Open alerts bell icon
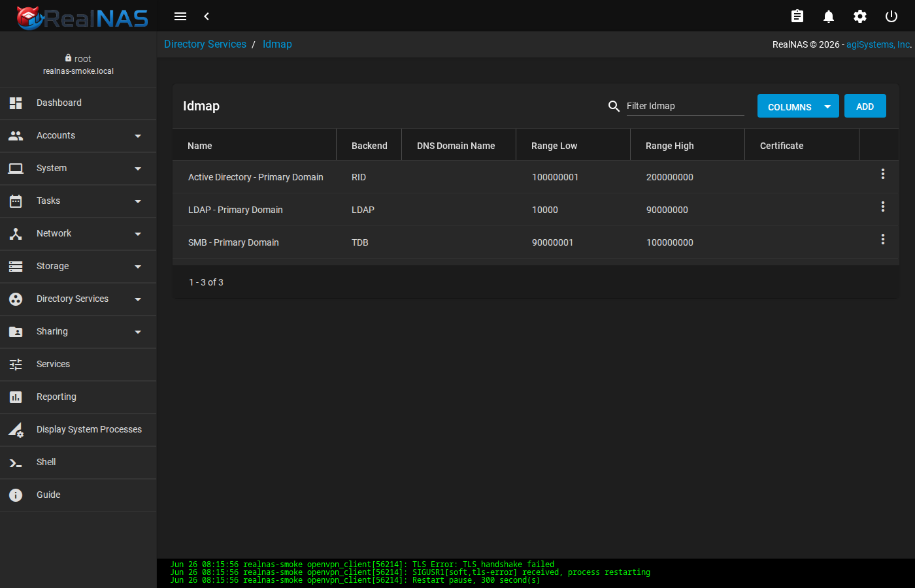The height and width of the screenshot is (588, 915). point(829,16)
